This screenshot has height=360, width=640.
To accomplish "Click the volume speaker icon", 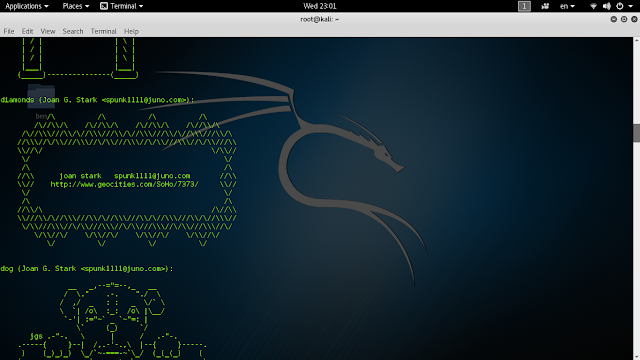I will click(607, 6).
